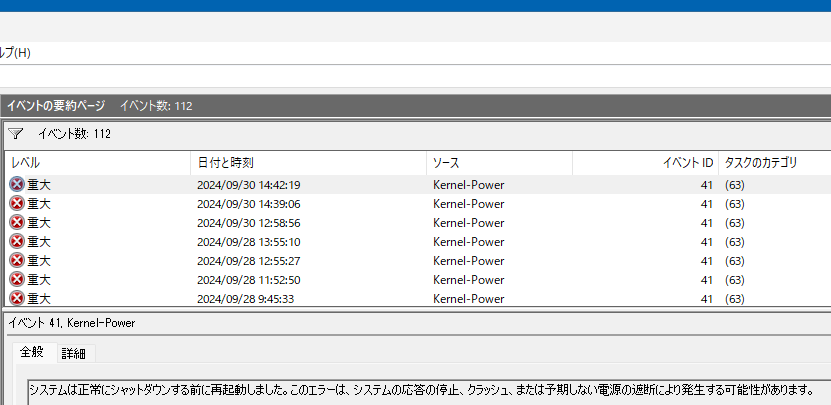Select timestamp 2024/09/28 13:55:10
The image size is (831, 405).
[249, 242]
